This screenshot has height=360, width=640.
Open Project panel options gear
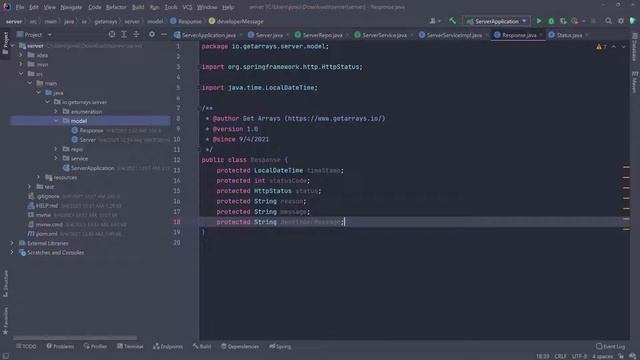point(151,35)
